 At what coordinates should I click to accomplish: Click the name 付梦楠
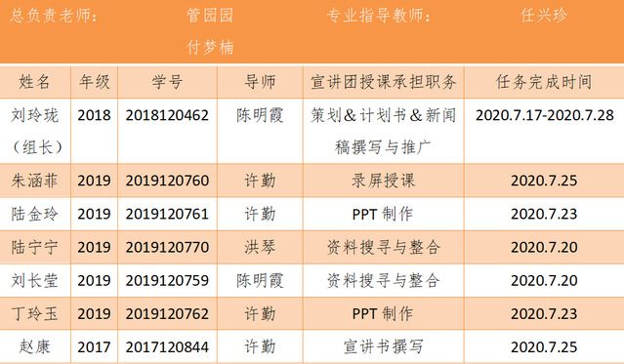210,48
